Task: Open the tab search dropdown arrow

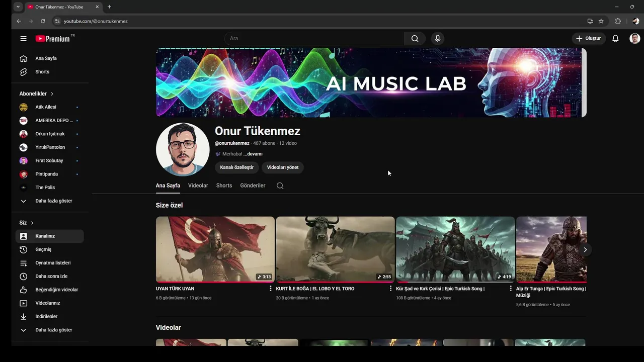Action: 18,7
